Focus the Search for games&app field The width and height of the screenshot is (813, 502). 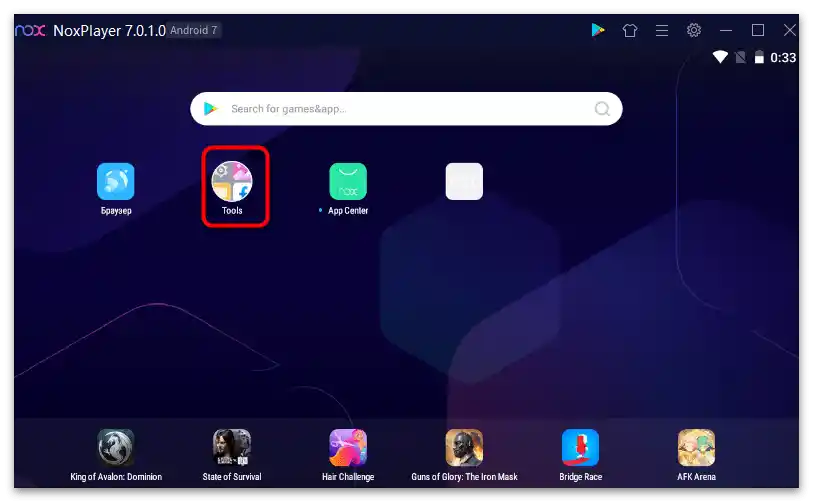click(x=406, y=109)
